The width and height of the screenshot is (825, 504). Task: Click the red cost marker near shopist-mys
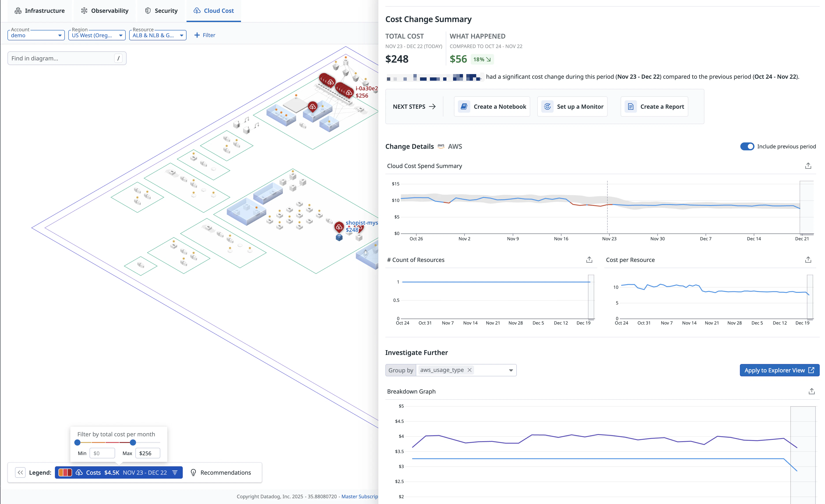[339, 227]
